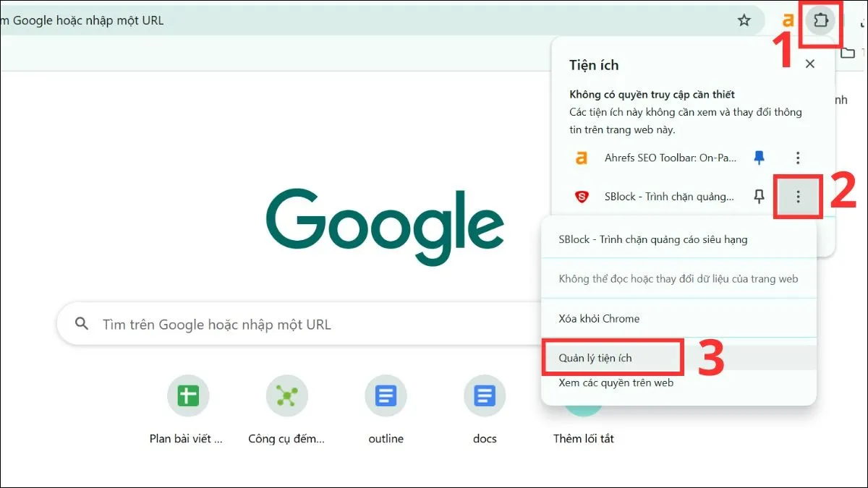
Task: Click SBlock - Trình chặn quảng cáo siêu hạng entry
Action: 652,239
